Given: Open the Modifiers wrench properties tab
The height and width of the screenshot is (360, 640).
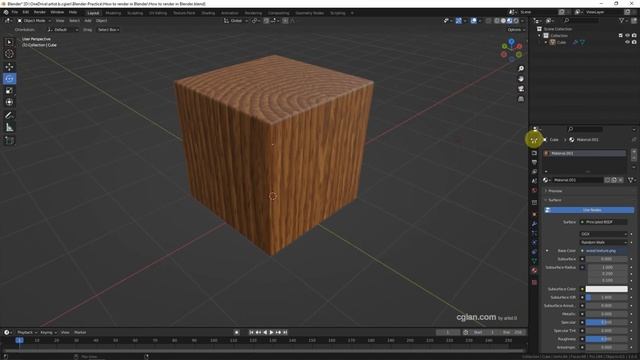Looking at the screenshot, I should click(x=534, y=224).
